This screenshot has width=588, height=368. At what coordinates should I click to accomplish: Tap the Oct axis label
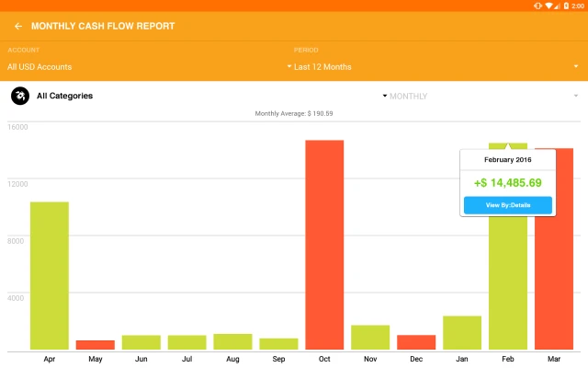pos(324,359)
